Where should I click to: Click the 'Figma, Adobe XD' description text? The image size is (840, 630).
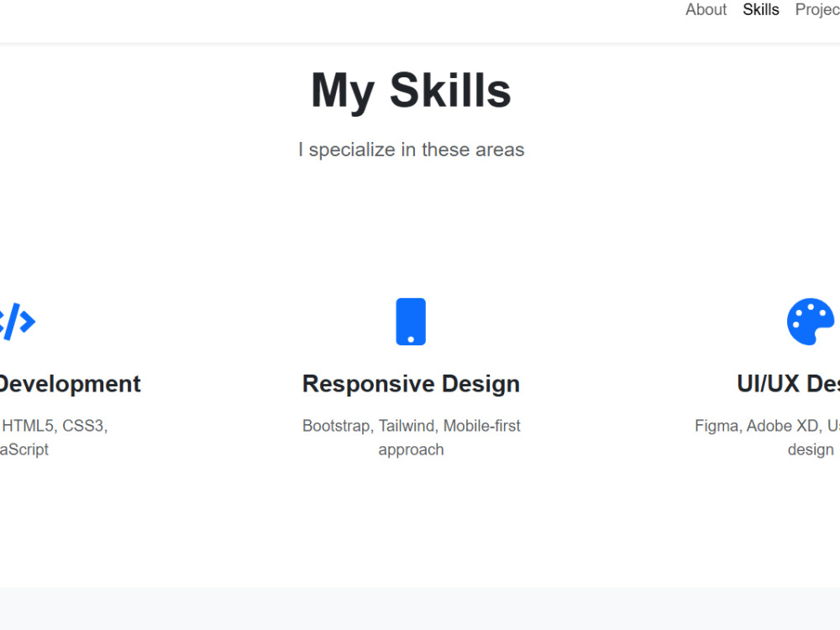click(x=767, y=437)
